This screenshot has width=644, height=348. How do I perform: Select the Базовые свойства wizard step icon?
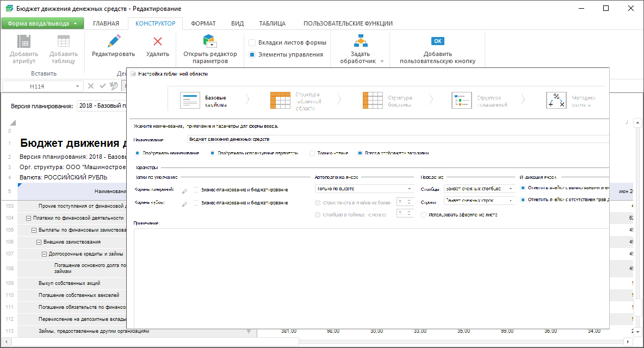pyautogui.click(x=191, y=101)
